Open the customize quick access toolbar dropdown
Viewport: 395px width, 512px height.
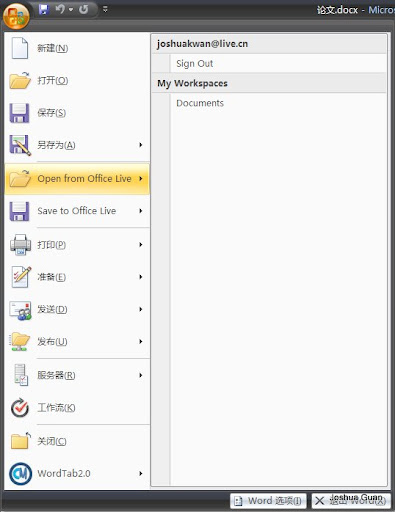(x=105, y=9)
